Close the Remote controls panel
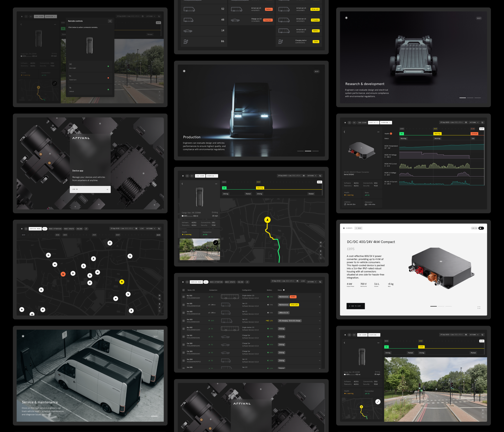Image resolution: width=504 pixels, height=432 pixels. tap(110, 21)
